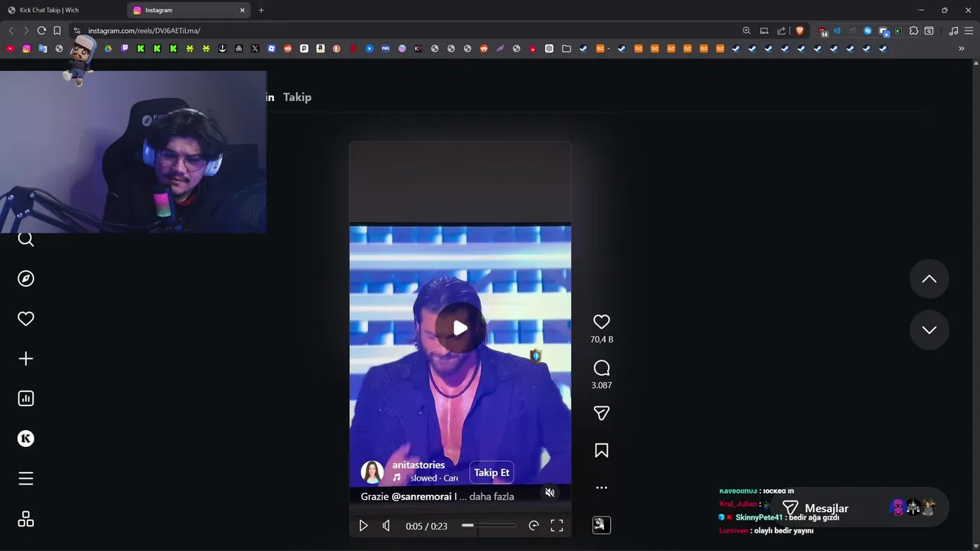The height and width of the screenshot is (551, 980).
Task: Open the apps grid icon in sidebar
Action: (x=26, y=520)
